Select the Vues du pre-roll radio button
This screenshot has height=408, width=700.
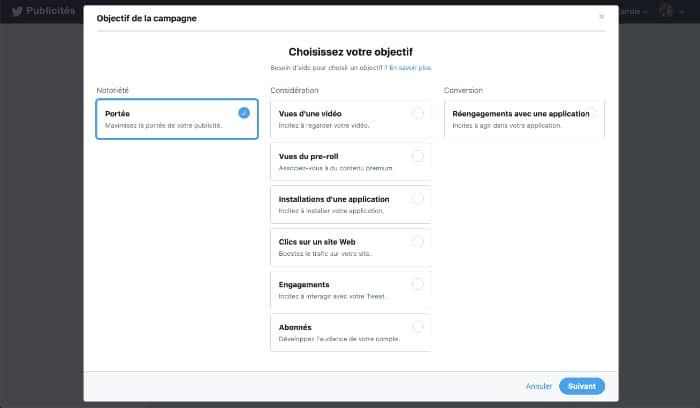(x=417, y=156)
